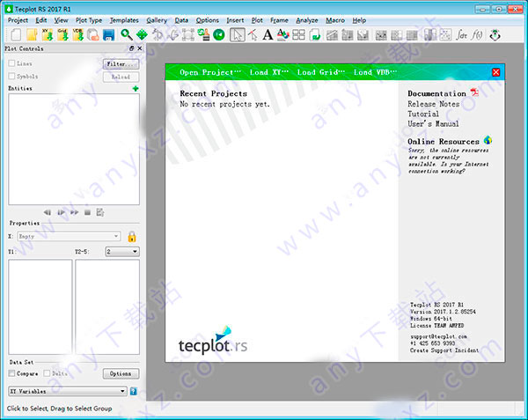This screenshot has height=420, width=528.
Task: Click Open Project in welcome banner
Action: coord(210,72)
